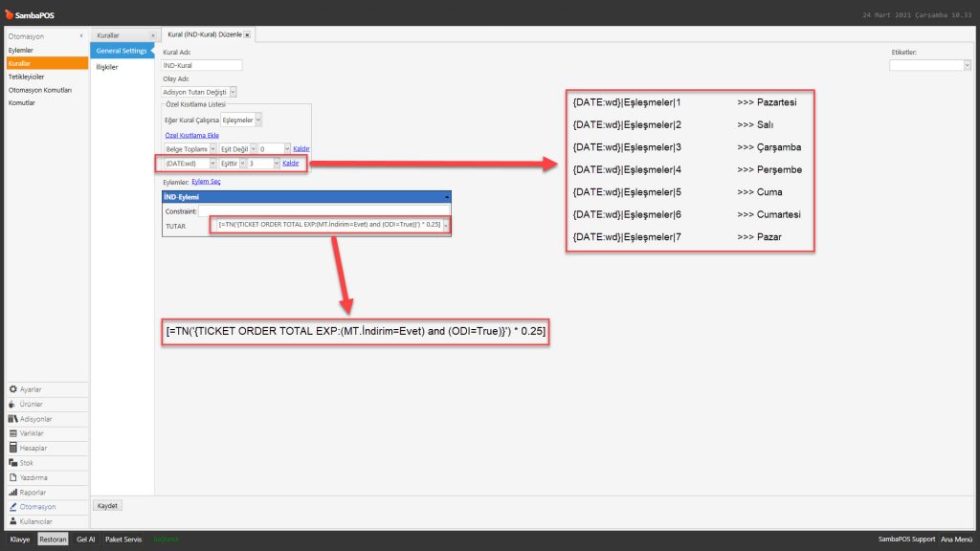Open Yazdırma document icon section
980x551 pixels.
point(13,477)
